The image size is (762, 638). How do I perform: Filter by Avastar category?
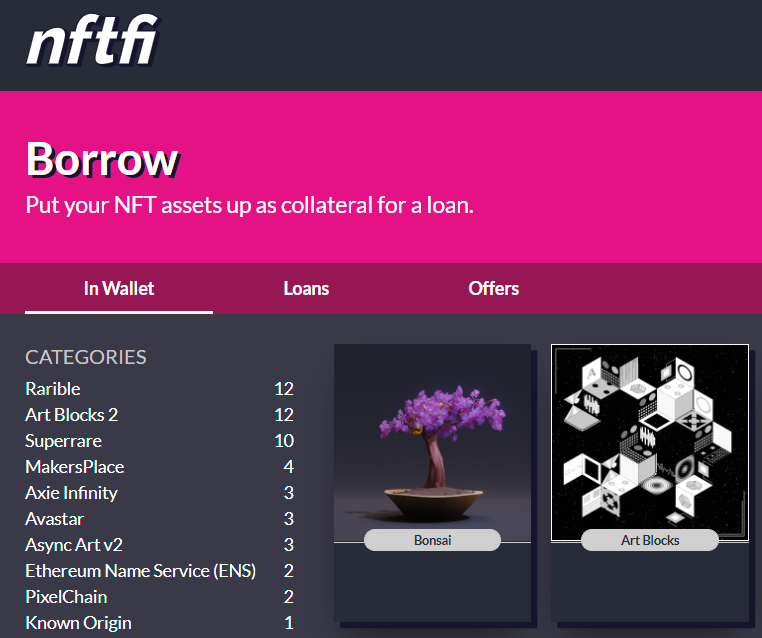click(x=54, y=519)
